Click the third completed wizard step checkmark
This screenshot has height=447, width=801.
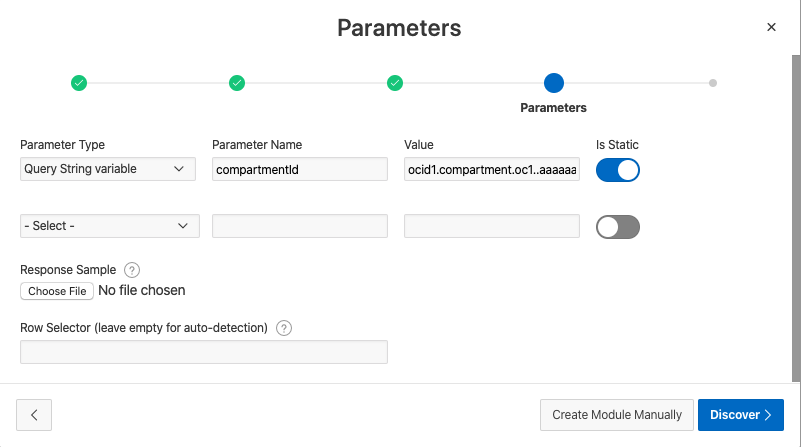(x=395, y=83)
